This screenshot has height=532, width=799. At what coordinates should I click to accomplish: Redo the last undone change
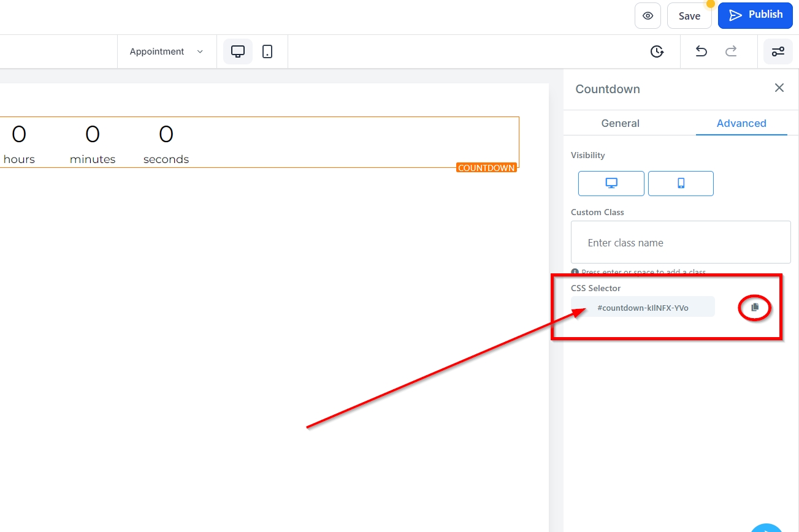[x=731, y=51]
